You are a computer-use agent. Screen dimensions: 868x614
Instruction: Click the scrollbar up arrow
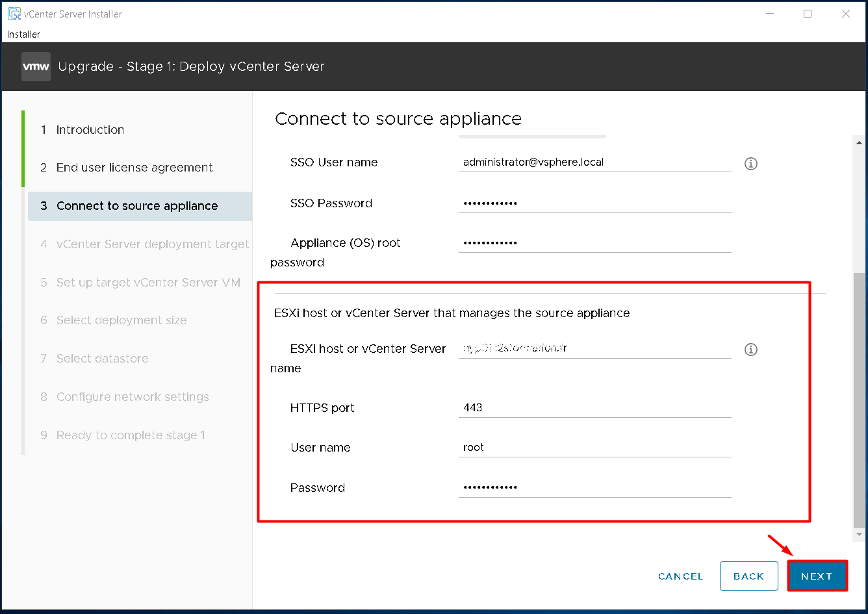pyautogui.click(x=860, y=143)
